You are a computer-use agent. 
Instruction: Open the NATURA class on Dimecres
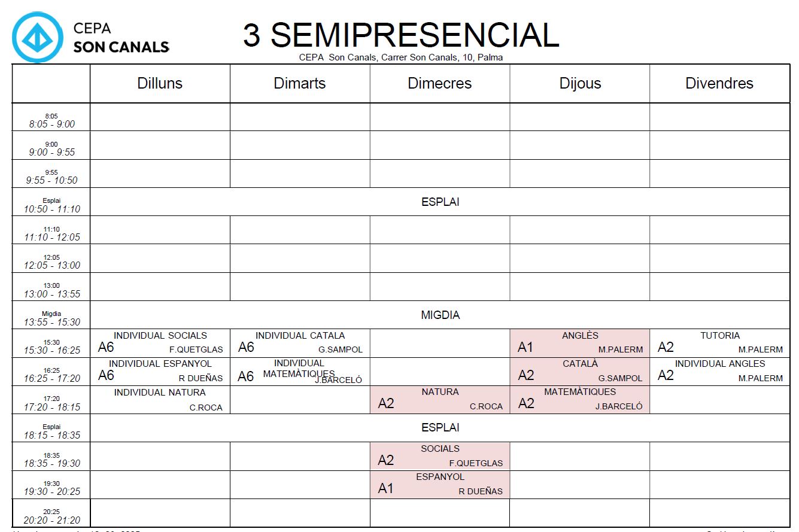(440, 400)
